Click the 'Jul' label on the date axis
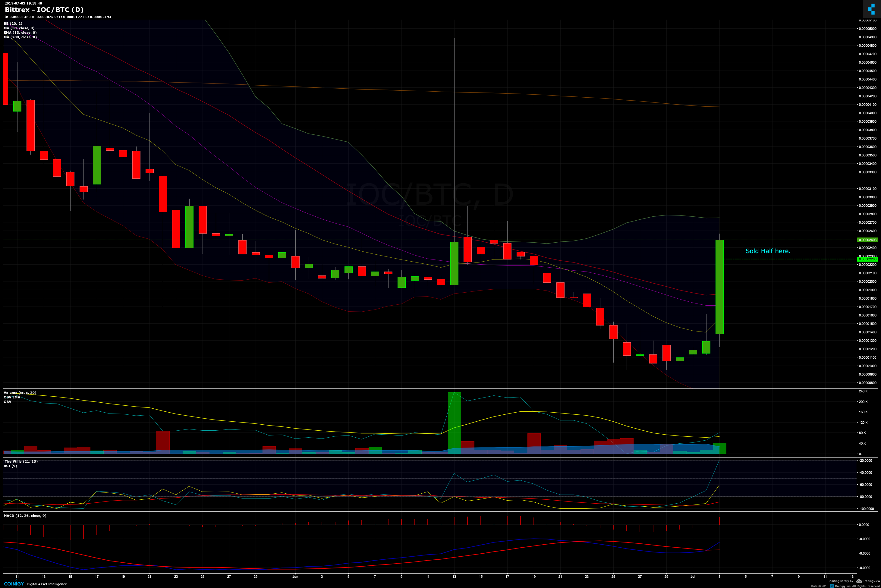This screenshot has width=881, height=588. [x=693, y=576]
